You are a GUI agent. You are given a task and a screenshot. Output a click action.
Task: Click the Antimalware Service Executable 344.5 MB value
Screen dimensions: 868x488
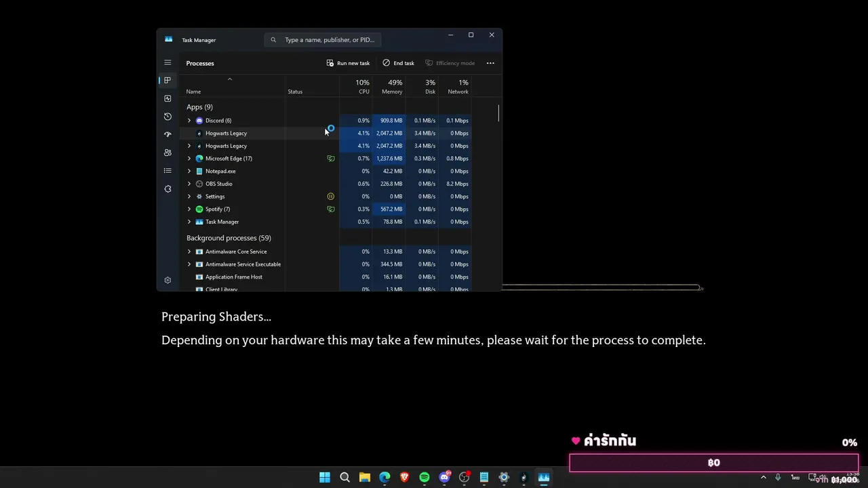point(391,264)
